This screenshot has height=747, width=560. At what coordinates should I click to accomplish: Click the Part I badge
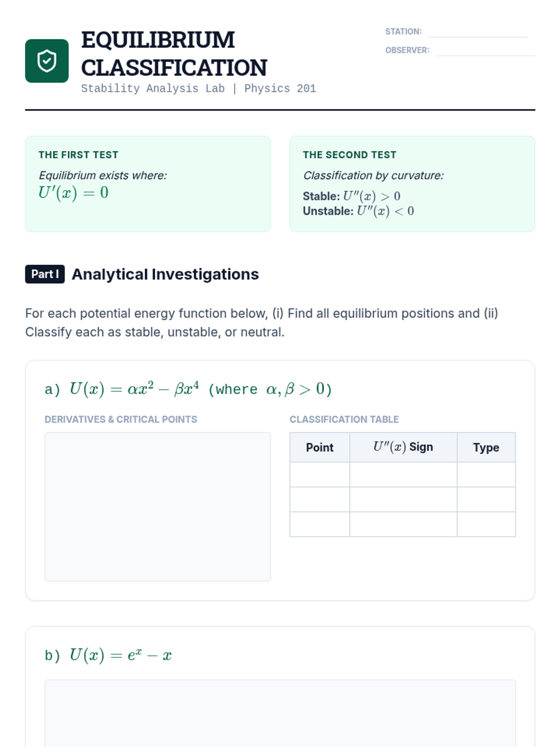coord(45,274)
